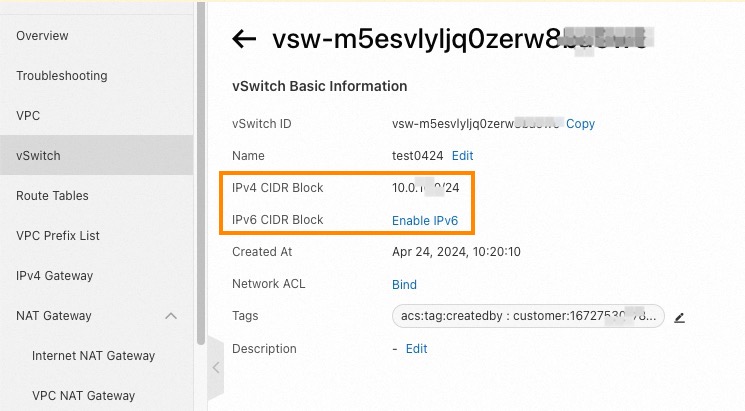Navigate to IPv4 Gateway

pyautogui.click(x=55, y=276)
